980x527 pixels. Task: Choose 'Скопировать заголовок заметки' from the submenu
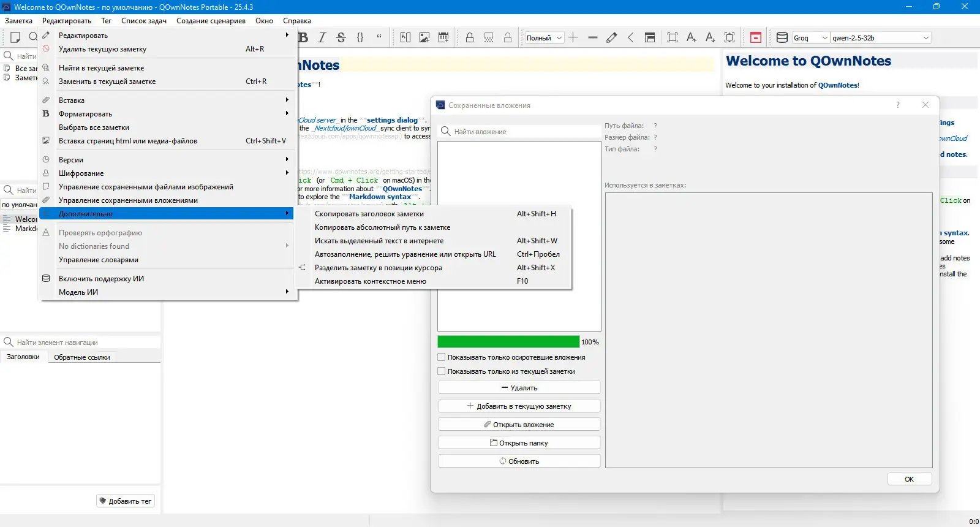point(369,214)
